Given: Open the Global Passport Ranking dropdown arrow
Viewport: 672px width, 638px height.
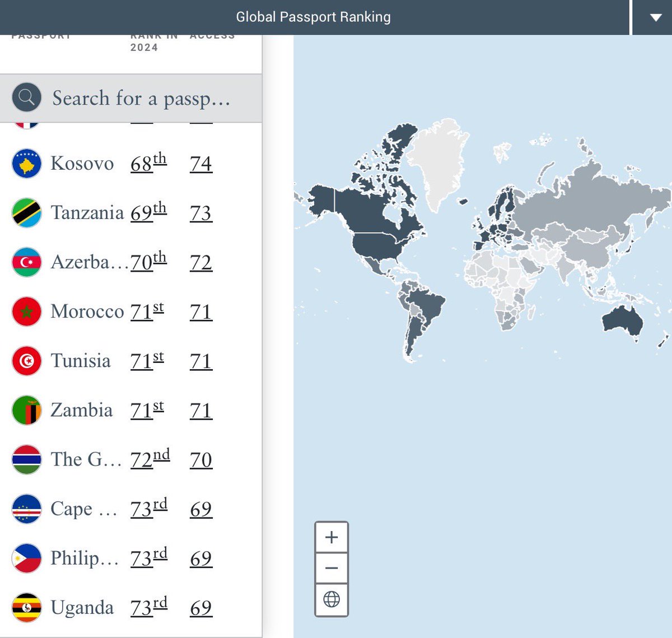Looking at the screenshot, I should (655, 17).
